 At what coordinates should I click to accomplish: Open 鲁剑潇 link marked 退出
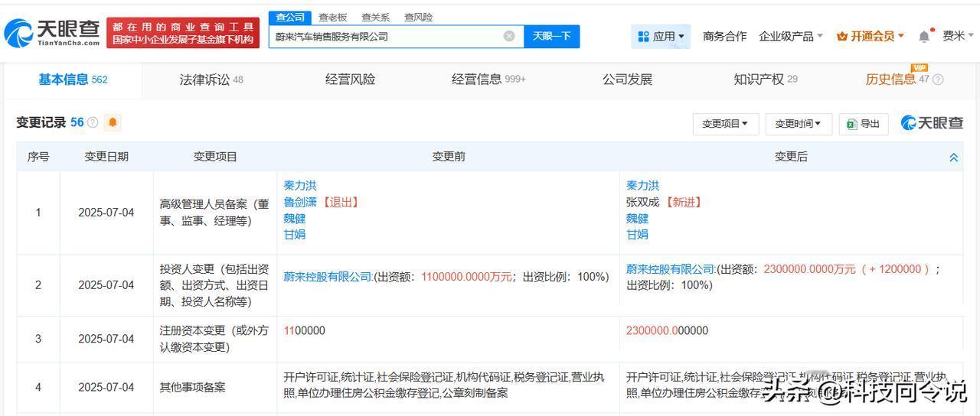[300, 202]
